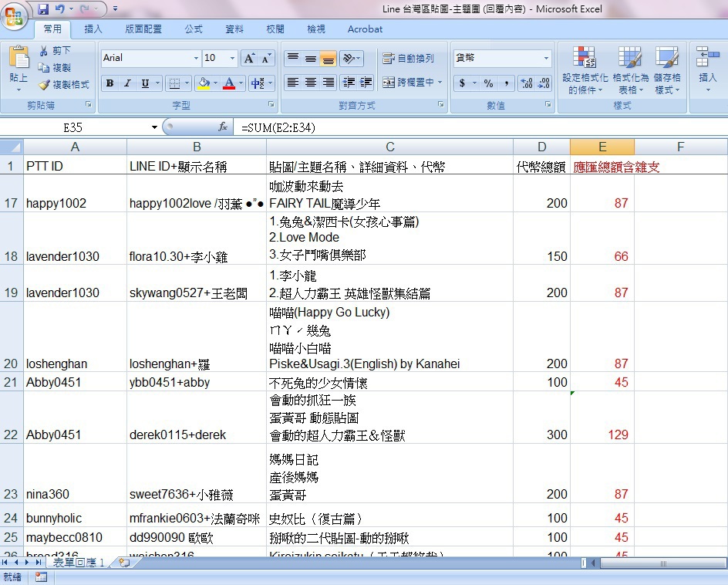This screenshot has height=585, width=728.
Task: Open the 字型 font dialog launcher
Action: click(271, 105)
